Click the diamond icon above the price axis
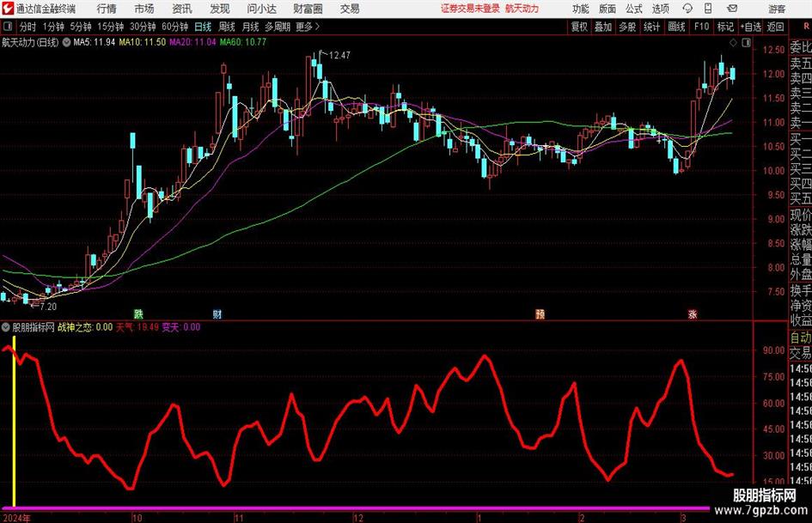This screenshot has height=523, width=812. (733, 42)
